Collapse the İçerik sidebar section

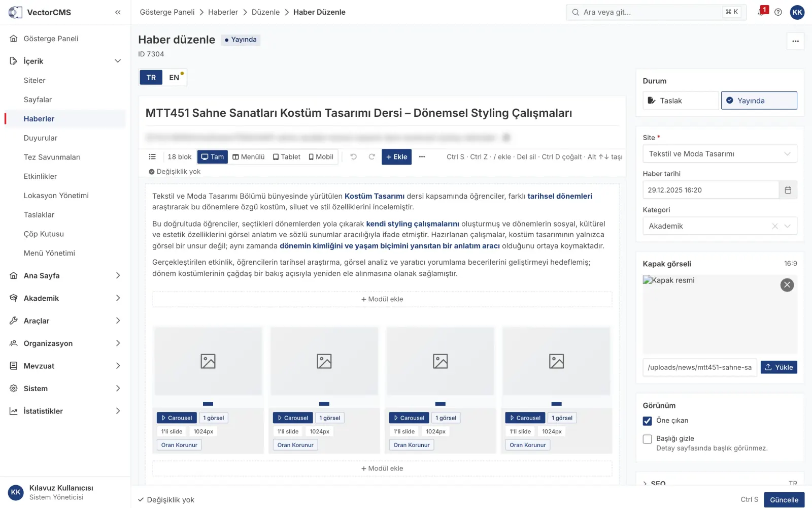[x=65, y=61]
